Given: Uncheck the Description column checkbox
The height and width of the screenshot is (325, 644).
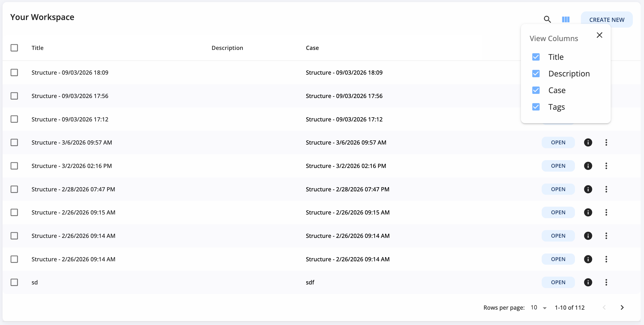Looking at the screenshot, I should tap(536, 74).
